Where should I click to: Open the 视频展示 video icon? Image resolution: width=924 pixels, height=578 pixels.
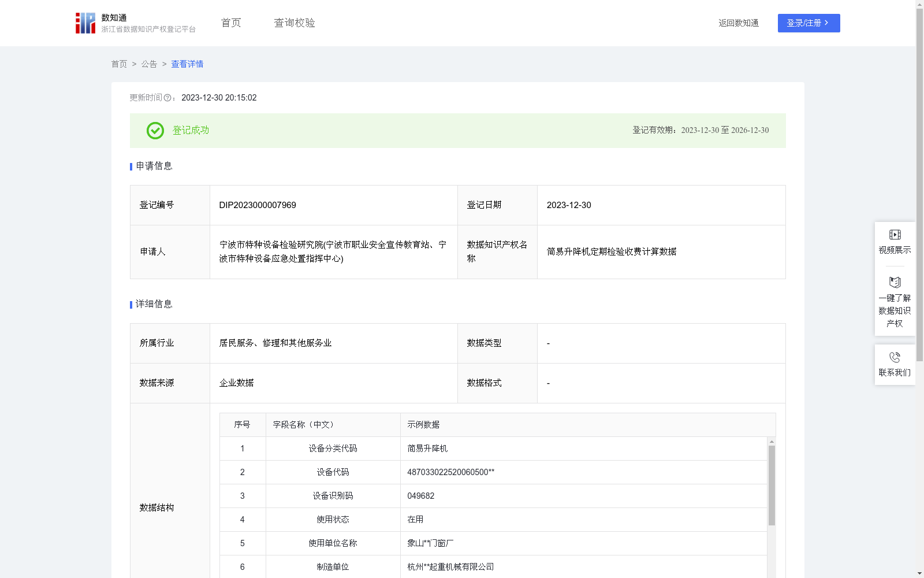895,235
